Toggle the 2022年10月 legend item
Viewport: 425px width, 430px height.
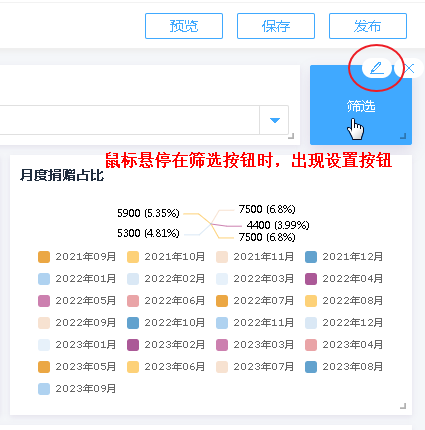(x=166, y=323)
